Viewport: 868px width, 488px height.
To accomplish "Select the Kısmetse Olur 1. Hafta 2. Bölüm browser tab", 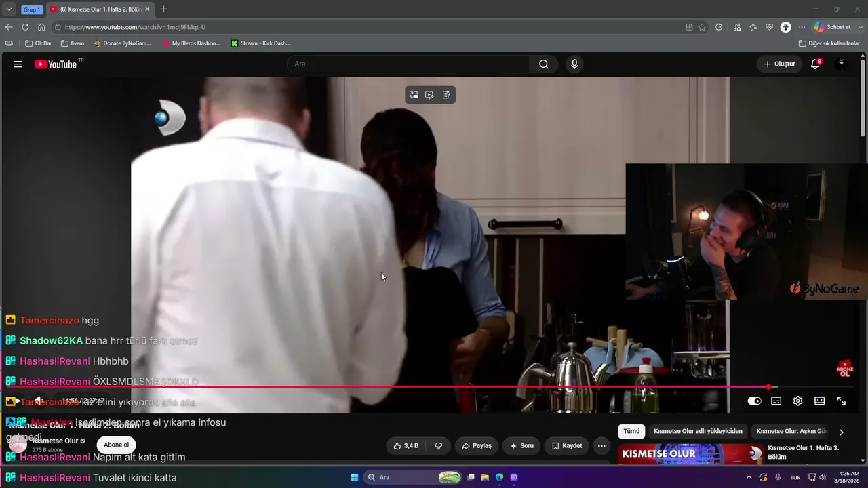I will tap(99, 9).
